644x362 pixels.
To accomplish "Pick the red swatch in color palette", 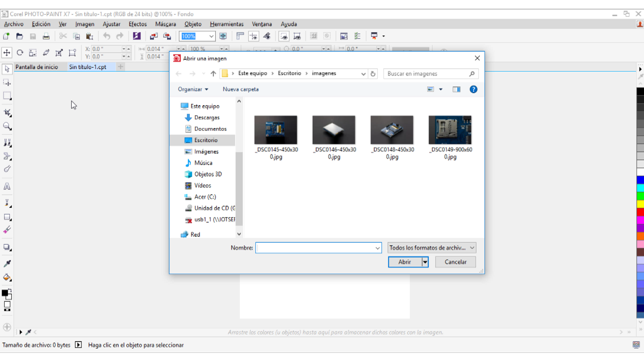I will click(x=640, y=212).
